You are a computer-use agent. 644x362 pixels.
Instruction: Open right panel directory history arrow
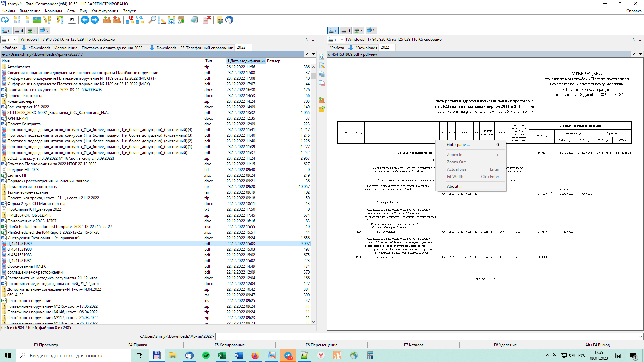pyautogui.click(x=640, y=54)
